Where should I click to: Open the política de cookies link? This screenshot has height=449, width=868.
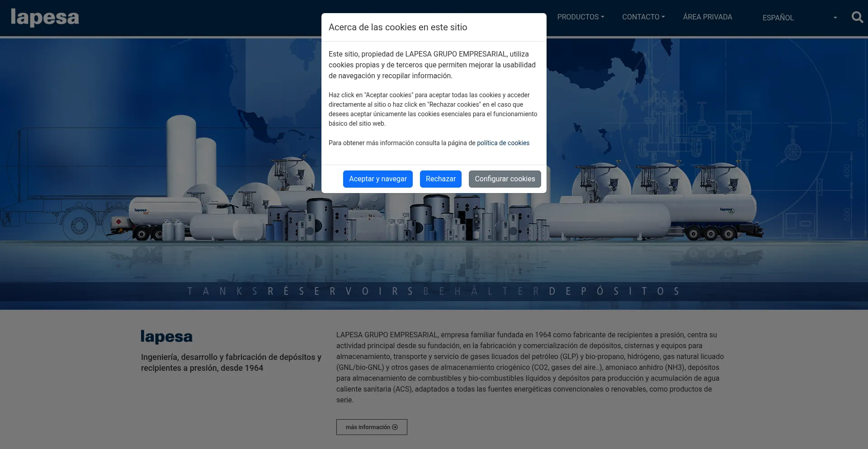tap(503, 143)
